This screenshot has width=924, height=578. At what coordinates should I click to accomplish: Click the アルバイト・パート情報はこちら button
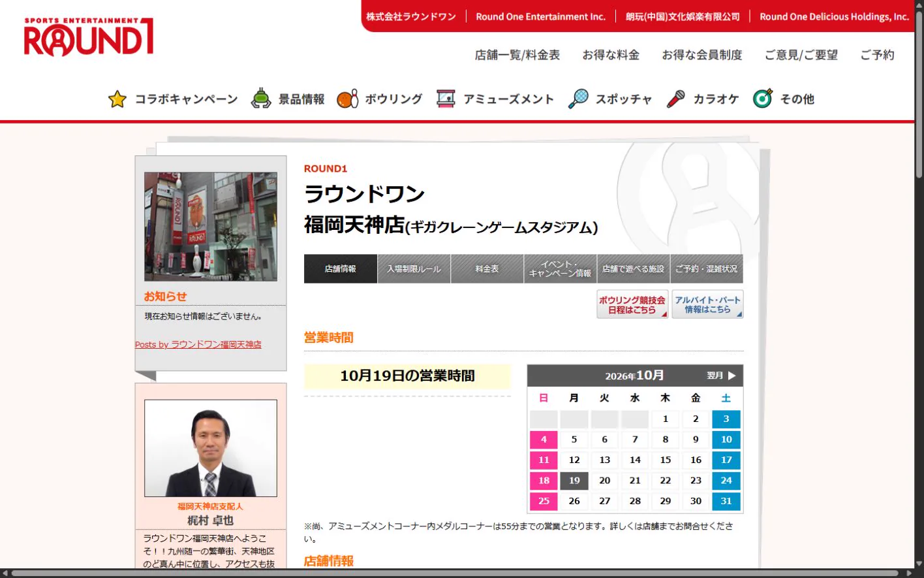point(707,304)
